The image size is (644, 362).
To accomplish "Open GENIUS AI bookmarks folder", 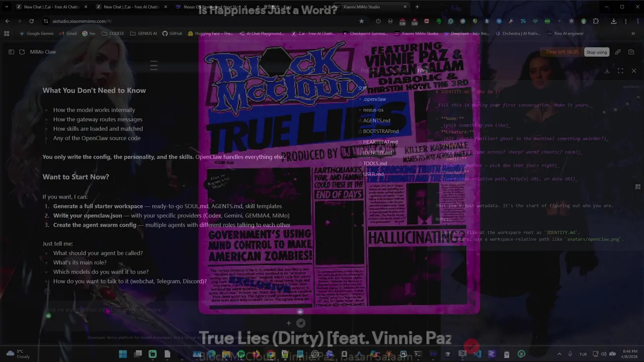I will click(143, 33).
